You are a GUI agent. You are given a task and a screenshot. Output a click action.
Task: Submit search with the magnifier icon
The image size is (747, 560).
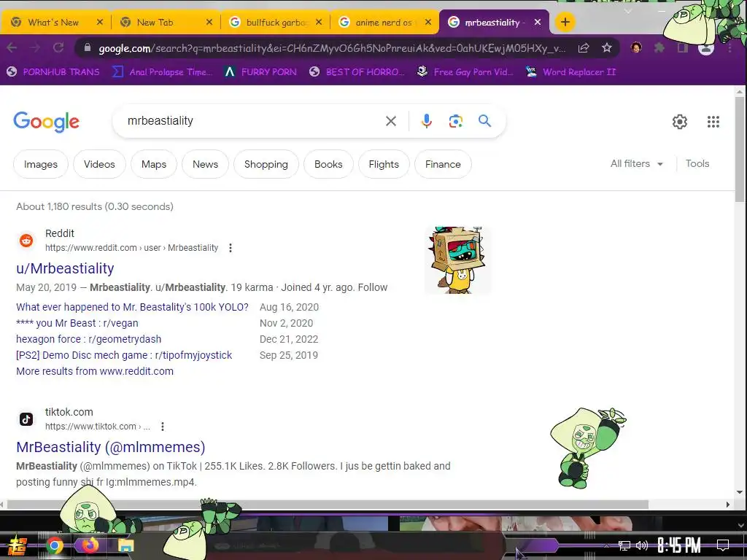[484, 121]
